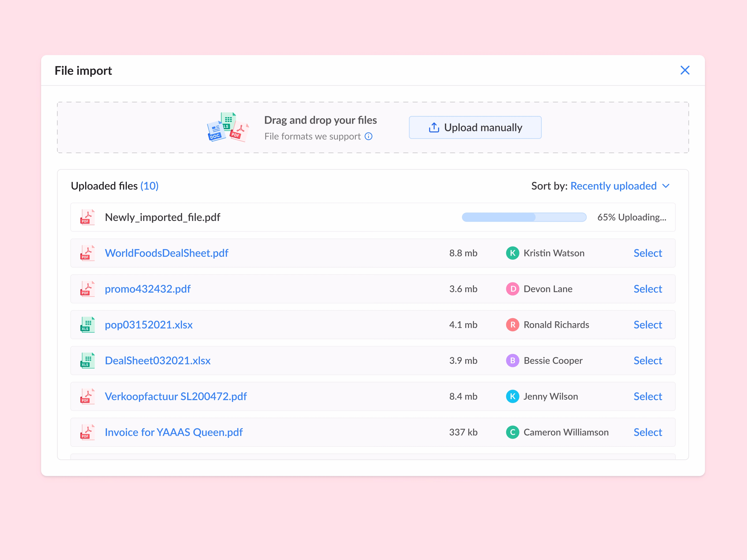Open promo432432.pdf file link
This screenshot has height=560, width=747.
coord(148,289)
